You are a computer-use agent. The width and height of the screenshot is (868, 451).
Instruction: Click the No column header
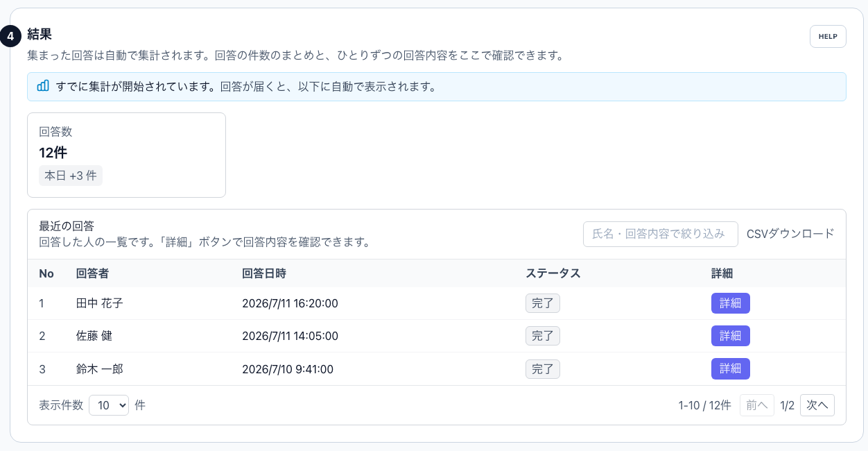click(x=46, y=273)
